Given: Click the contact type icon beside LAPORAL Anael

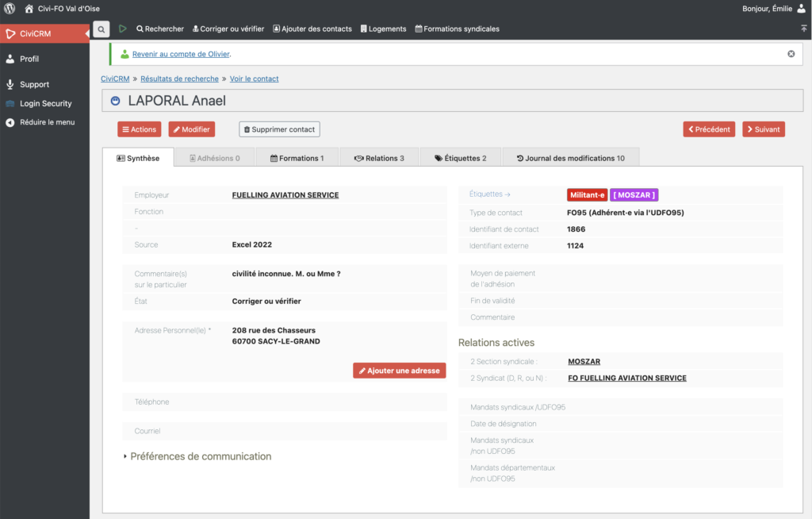Looking at the screenshot, I should click(116, 101).
